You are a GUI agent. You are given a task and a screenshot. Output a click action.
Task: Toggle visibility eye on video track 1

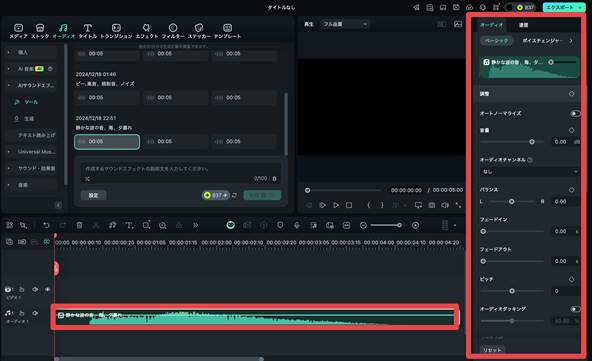point(48,290)
